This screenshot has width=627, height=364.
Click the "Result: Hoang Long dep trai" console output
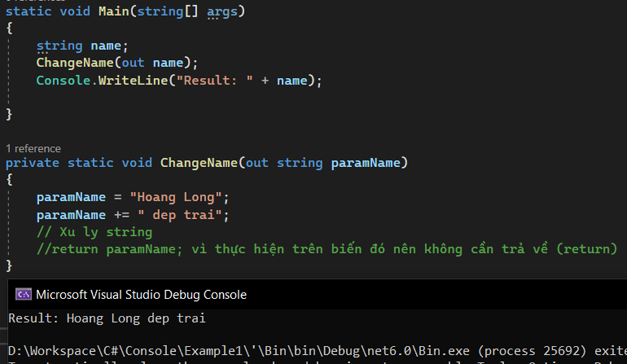pos(107,318)
